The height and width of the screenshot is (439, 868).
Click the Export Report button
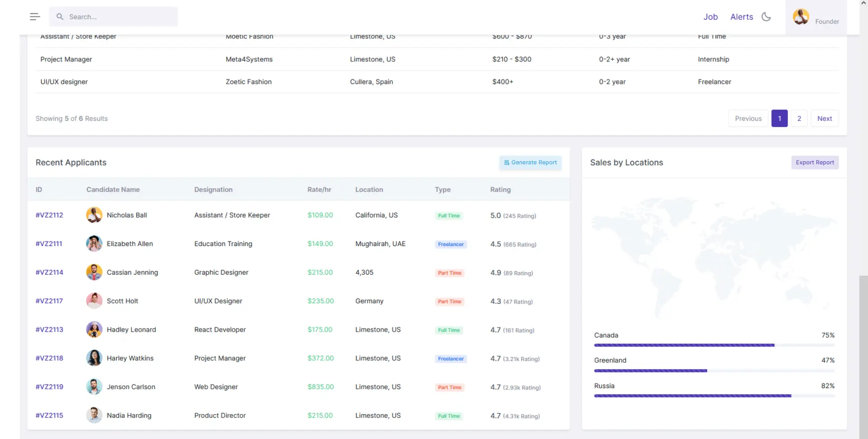tap(815, 162)
